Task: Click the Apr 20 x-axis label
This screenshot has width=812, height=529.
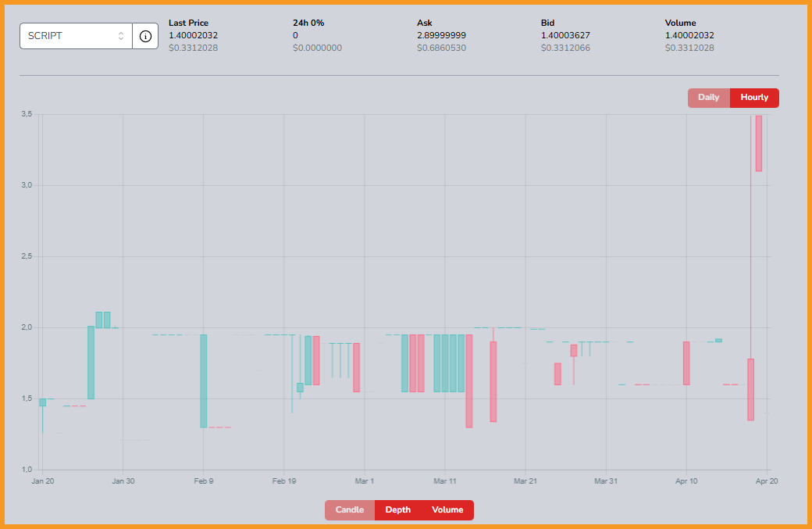Action: coord(767,481)
